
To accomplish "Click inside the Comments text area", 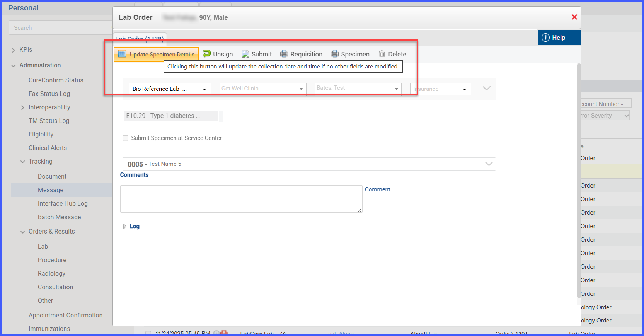I will click(241, 199).
